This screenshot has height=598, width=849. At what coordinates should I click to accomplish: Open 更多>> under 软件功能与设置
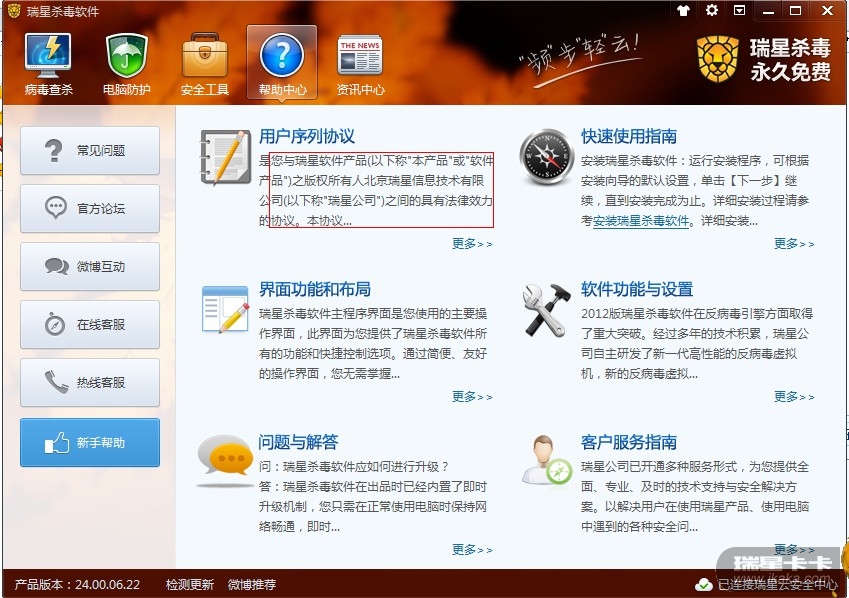[x=794, y=397]
